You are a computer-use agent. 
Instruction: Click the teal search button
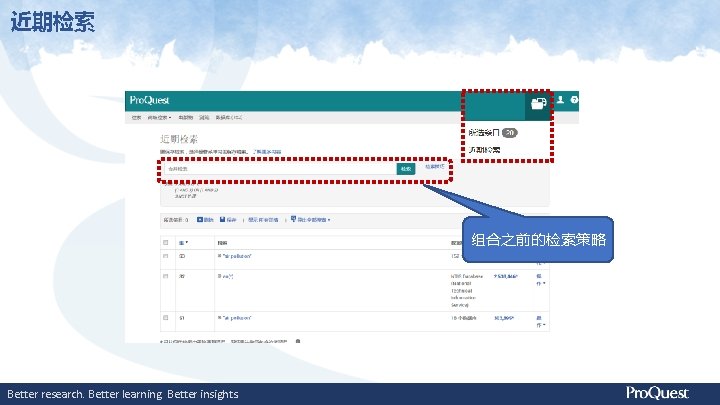pyautogui.click(x=406, y=169)
